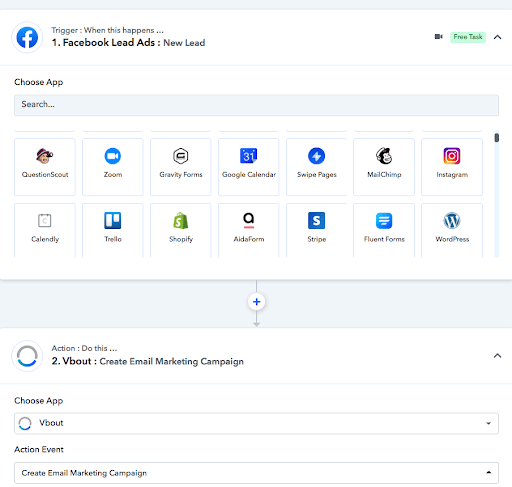Click the app Search field
Image resolution: width=512 pixels, height=487 pixels.
(256, 105)
